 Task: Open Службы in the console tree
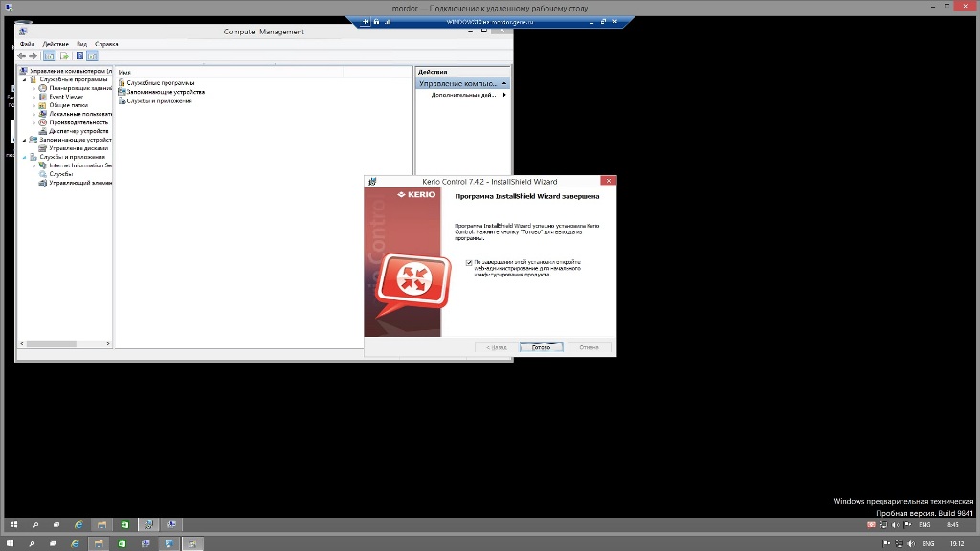[x=61, y=174]
